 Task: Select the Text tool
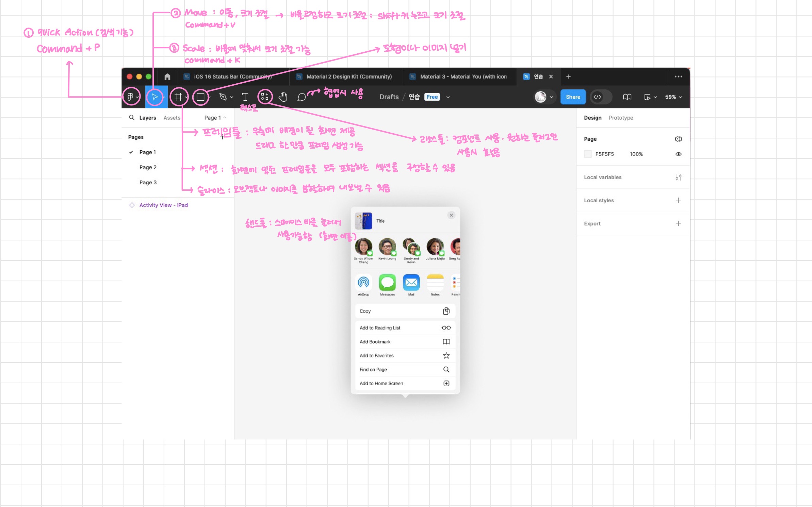click(245, 97)
